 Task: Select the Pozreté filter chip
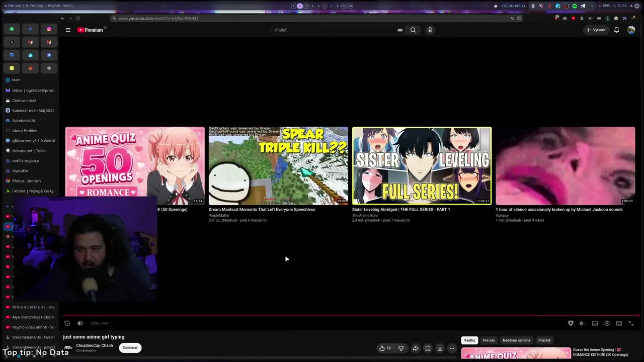544,340
